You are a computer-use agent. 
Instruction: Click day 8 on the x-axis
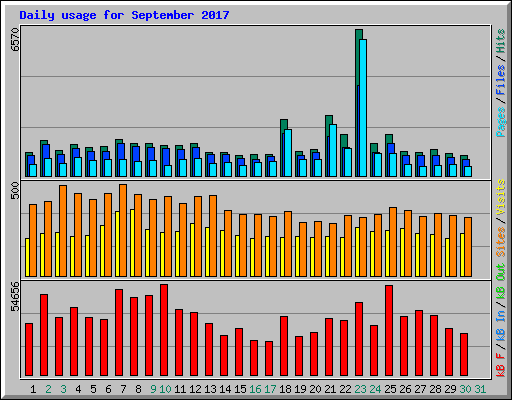(138, 389)
